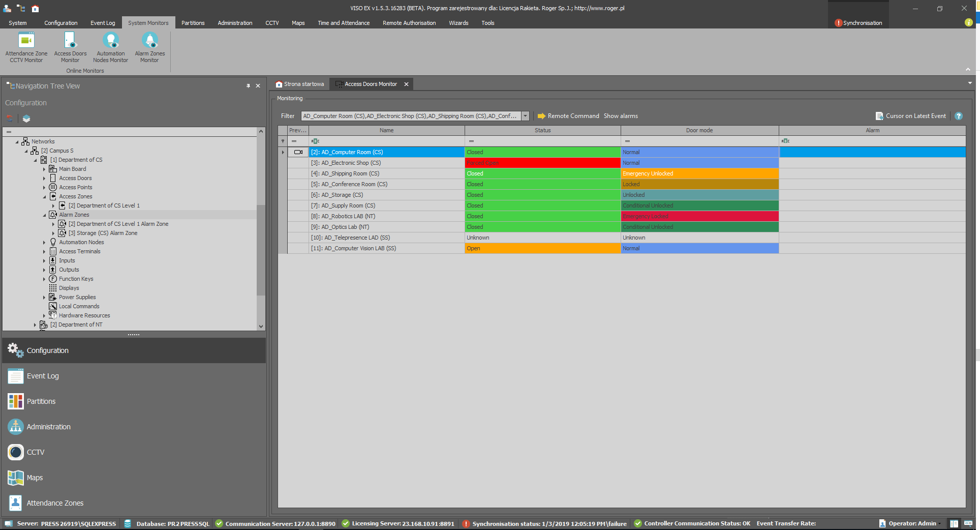Click camera preview icon for AD_Computer Room
Image resolution: width=980 pixels, height=530 pixels.
(298, 152)
